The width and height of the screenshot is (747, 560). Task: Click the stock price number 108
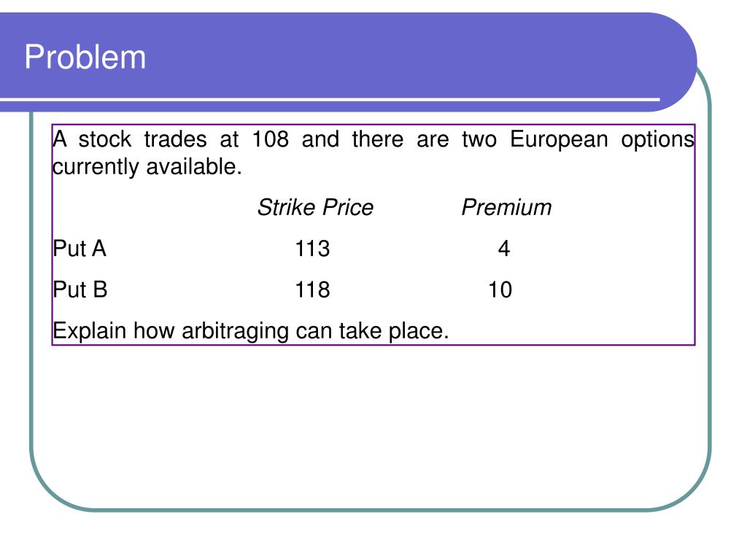[270, 139]
